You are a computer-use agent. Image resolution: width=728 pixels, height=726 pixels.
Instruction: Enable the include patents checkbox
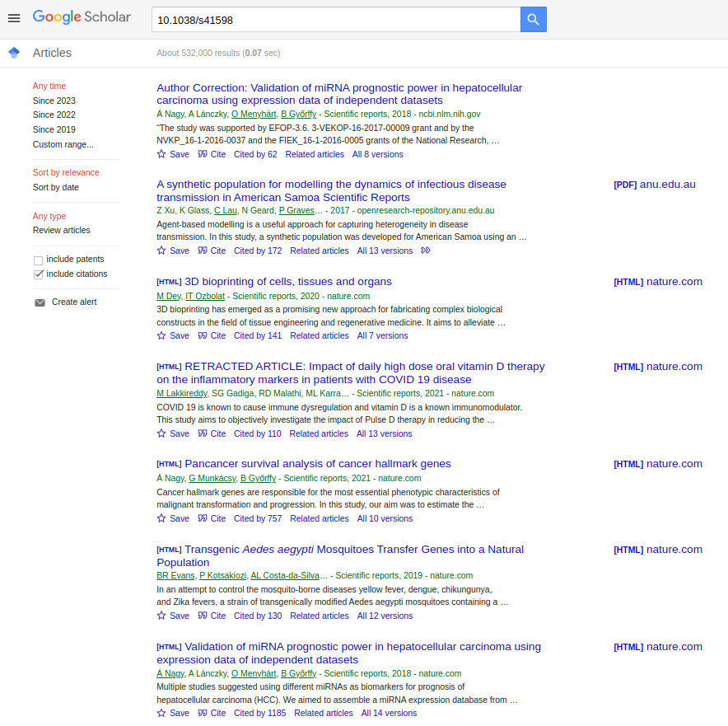[x=38, y=260]
